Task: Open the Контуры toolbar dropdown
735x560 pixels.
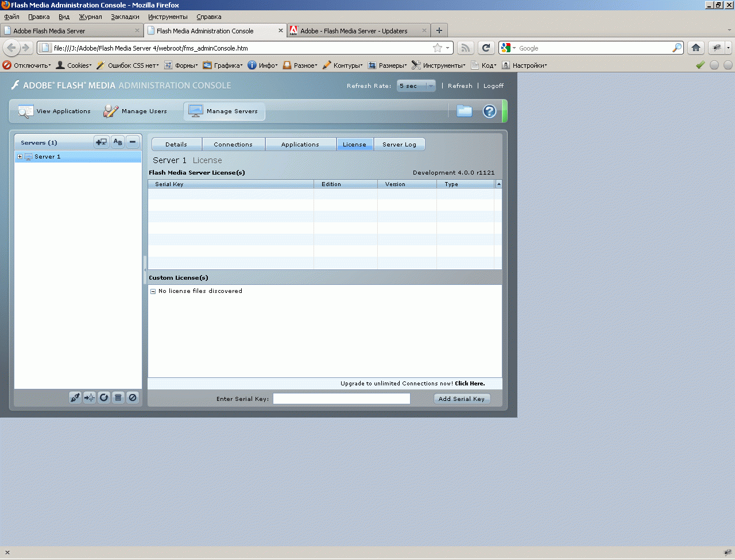Action: 342,65
